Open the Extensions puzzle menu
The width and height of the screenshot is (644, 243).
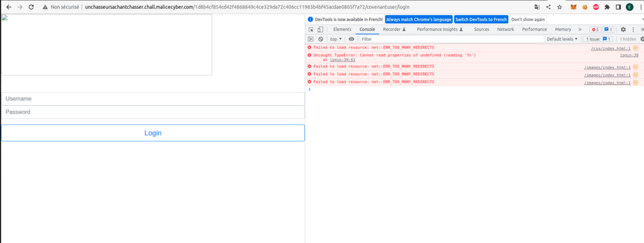click(x=607, y=7)
